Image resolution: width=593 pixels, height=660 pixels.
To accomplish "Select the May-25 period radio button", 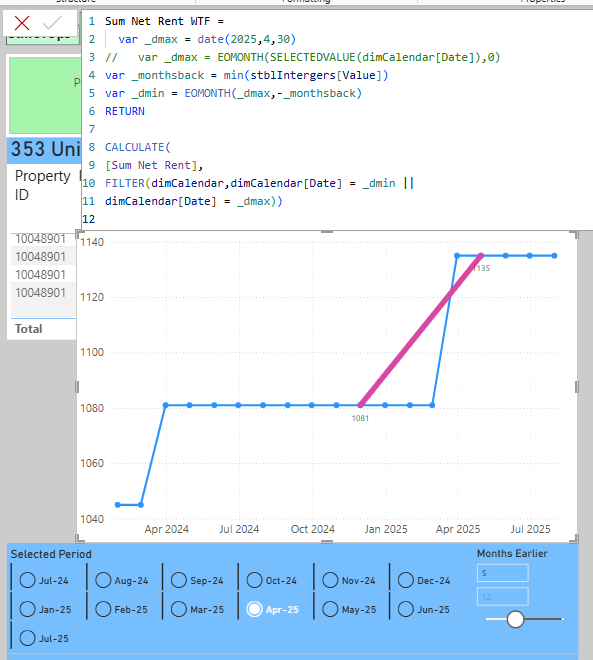I will pyautogui.click(x=330, y=609).
